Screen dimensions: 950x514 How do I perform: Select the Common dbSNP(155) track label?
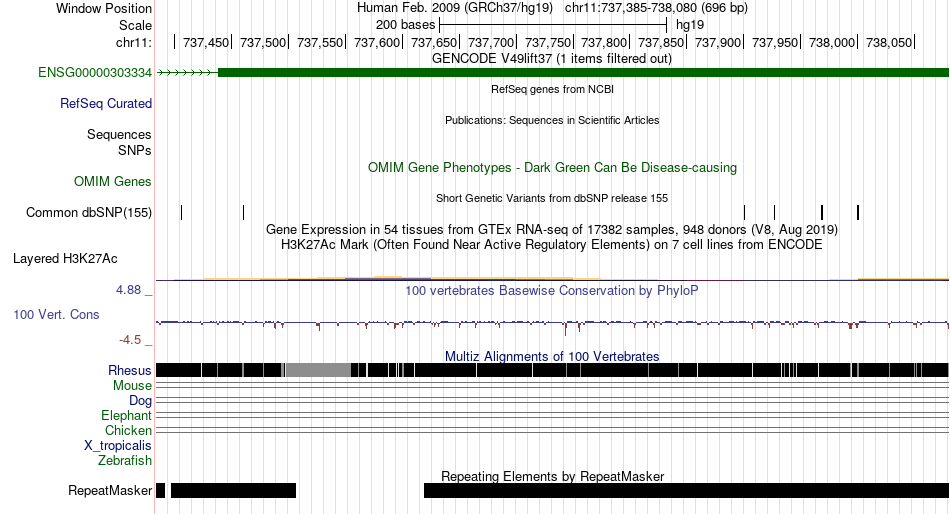(88, 213)
